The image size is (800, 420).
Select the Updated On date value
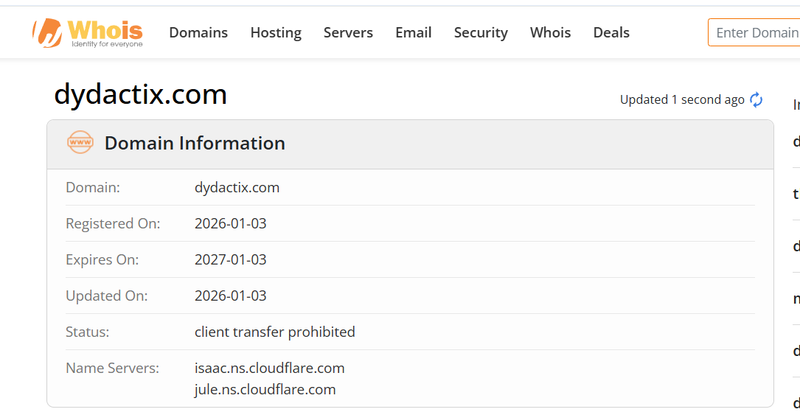point(231,296)
